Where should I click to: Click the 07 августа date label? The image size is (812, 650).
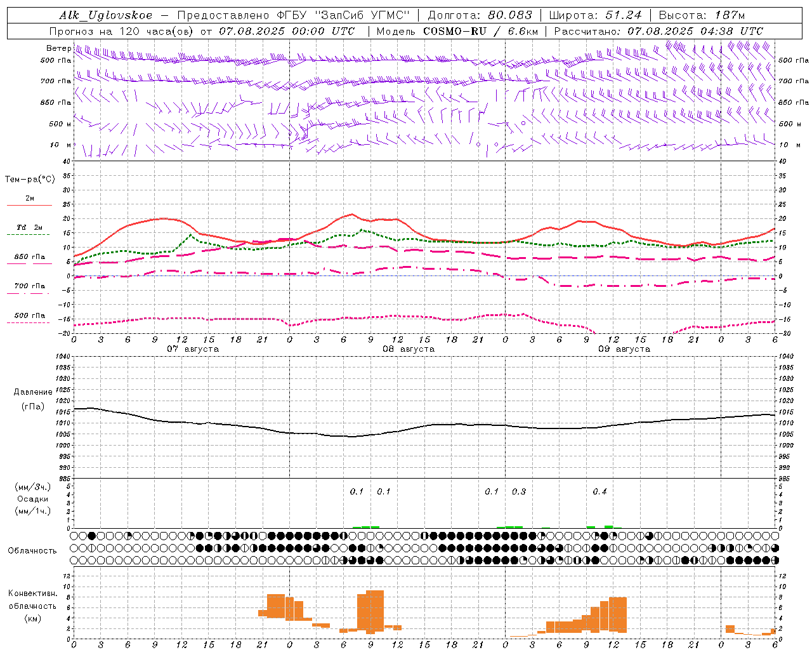pyautogui.click(x=193, y=348)
